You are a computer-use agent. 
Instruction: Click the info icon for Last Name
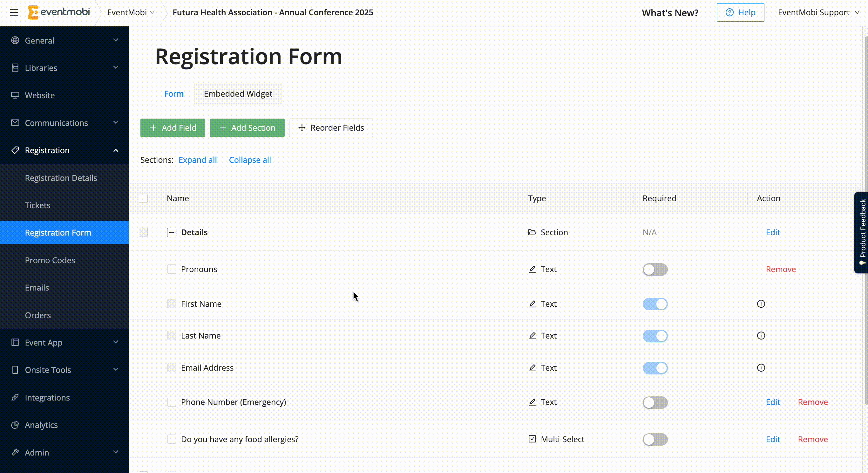[x=761, y=336]
